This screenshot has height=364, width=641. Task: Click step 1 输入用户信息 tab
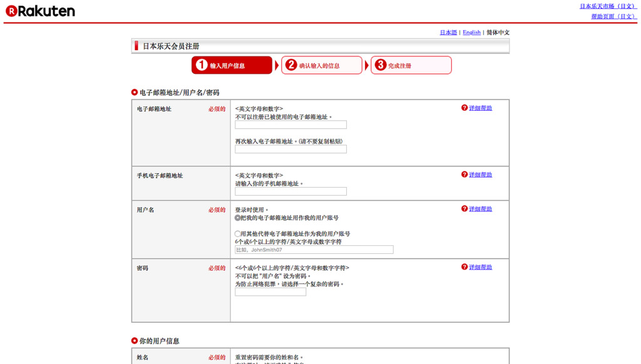[232, 66]
